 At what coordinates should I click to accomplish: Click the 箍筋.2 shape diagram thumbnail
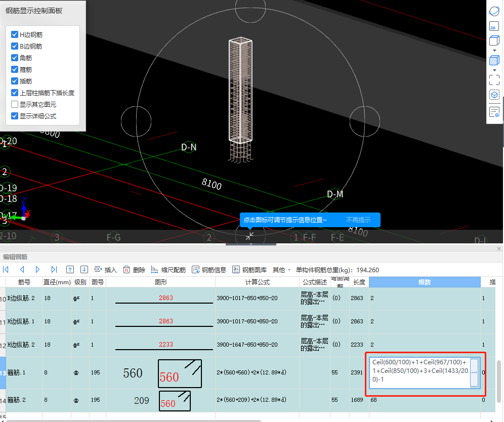pyautogui.click(x=175, y=401)
